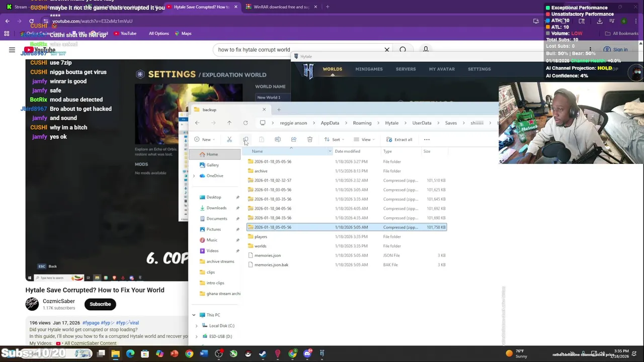The width and height of the screenshot is (644, 362).
Task: Collapse the This PC tree node
Action: coord(194,315)
